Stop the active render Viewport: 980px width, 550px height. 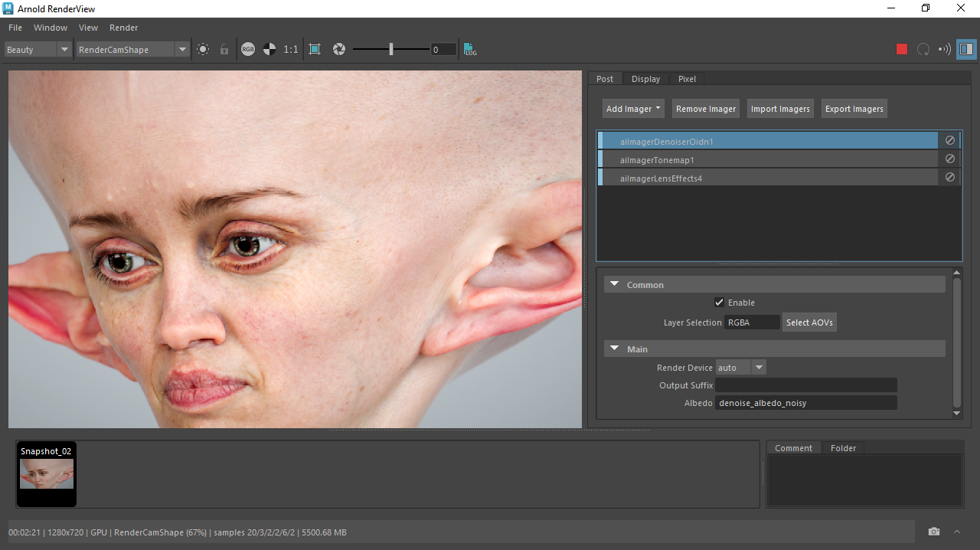901,48
